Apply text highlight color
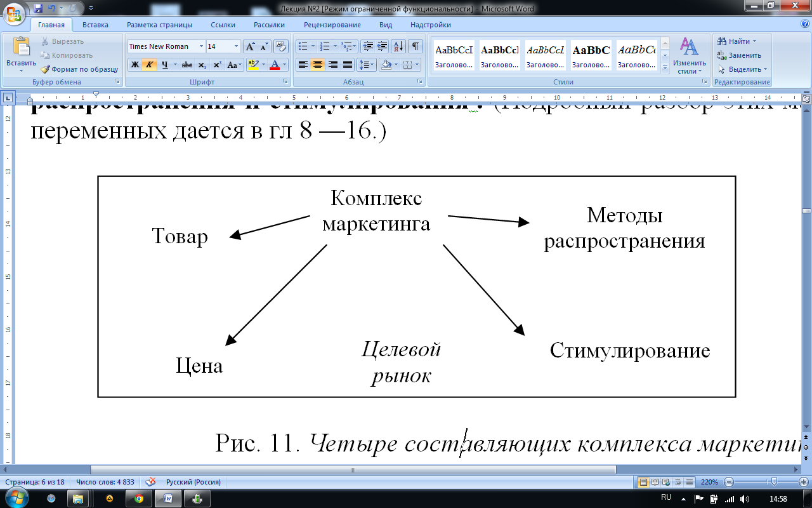The width and height of the screenshot is (812, 508). [x=253, y=65]
